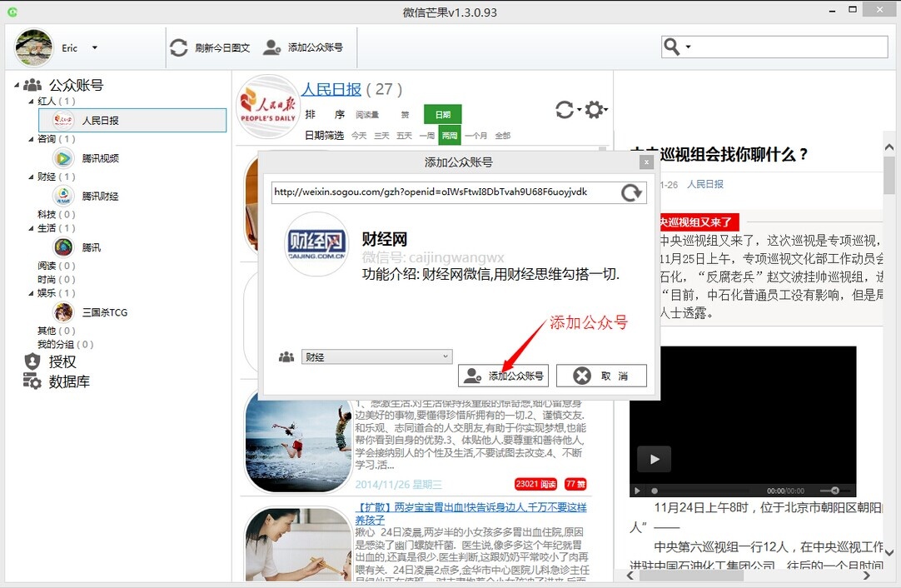
Task: Click the 取消 button
Action: pos(601,376)
